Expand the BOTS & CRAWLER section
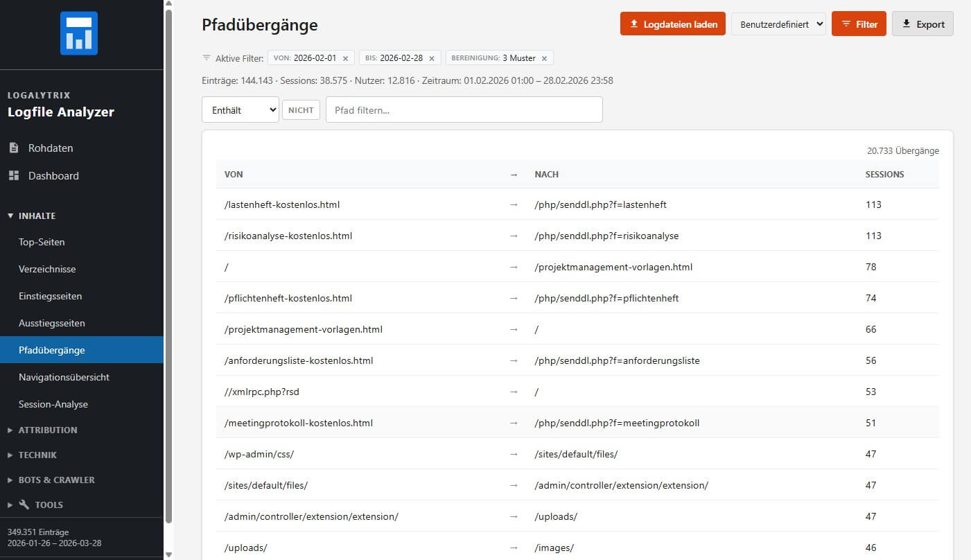This screenshot has width=971, height=560. (x=55, y=480)
